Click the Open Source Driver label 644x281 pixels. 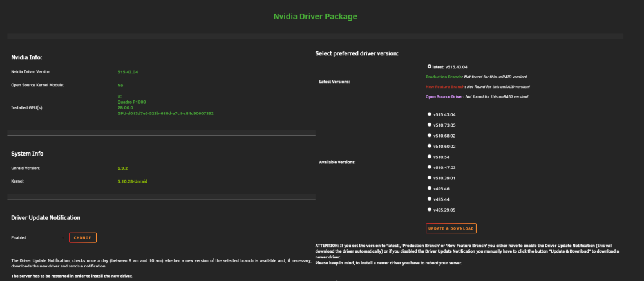(x=445, y=97)
